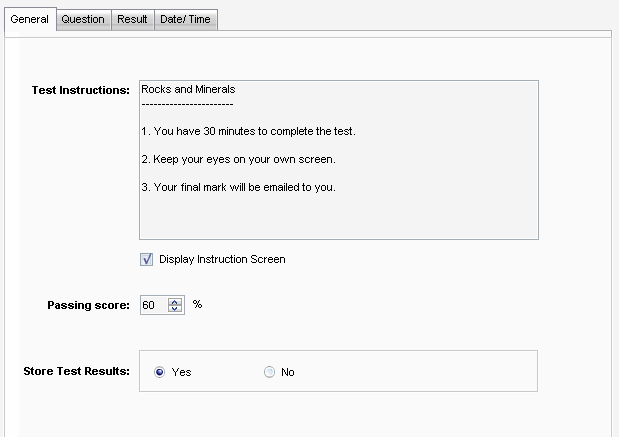The image size is (619, 437).
Task: Click the General tab
Action: [29, 19]
